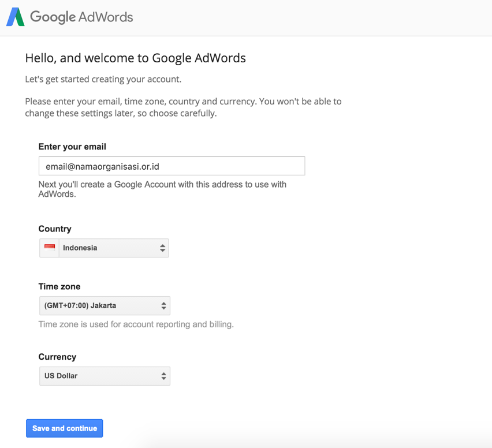Click the blue triangular AdWords 'A' symbol
492x448 pixels.
pyautogui.click(x=13, y=17)
